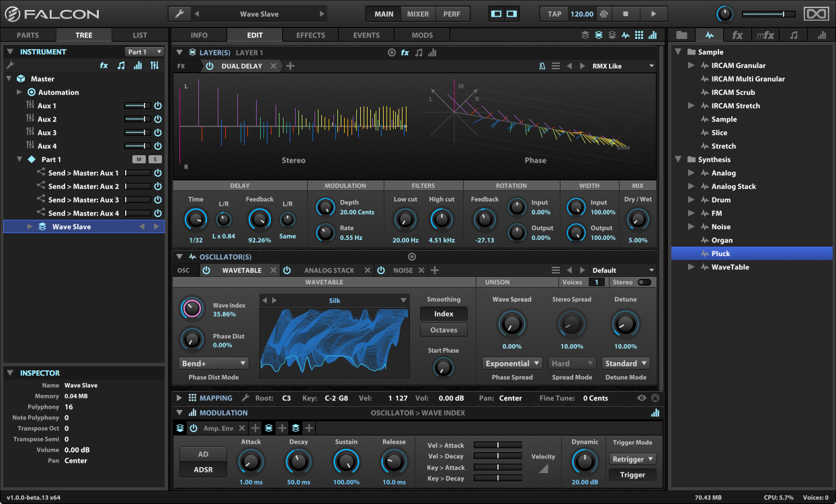The image size is (836, 504).
Task: Click the metronome icon next to tempo
Action: (x=603, y=13)
